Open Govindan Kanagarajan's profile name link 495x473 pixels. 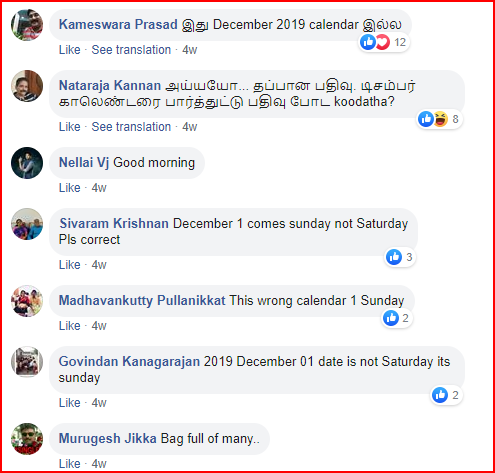[129, 361]
